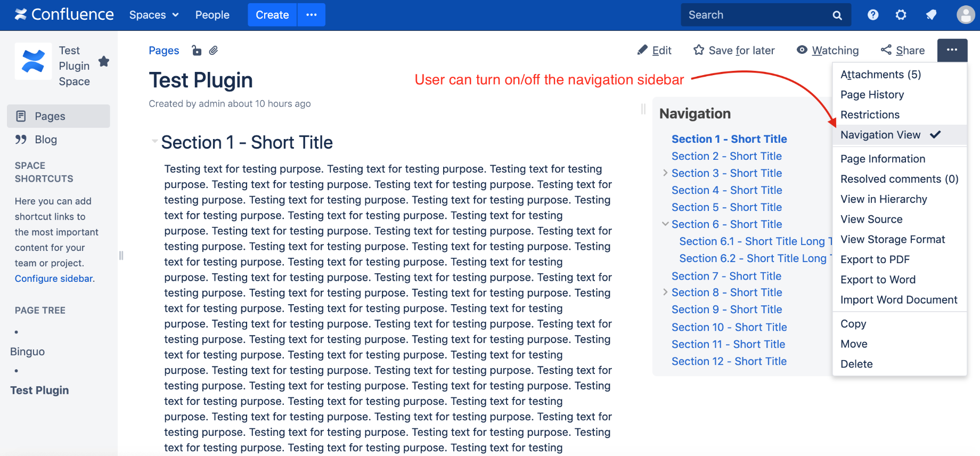This screenshot has width=980, height=456.
Task: Toggle Navigation View checkmark off
Action: pos(900,135)
